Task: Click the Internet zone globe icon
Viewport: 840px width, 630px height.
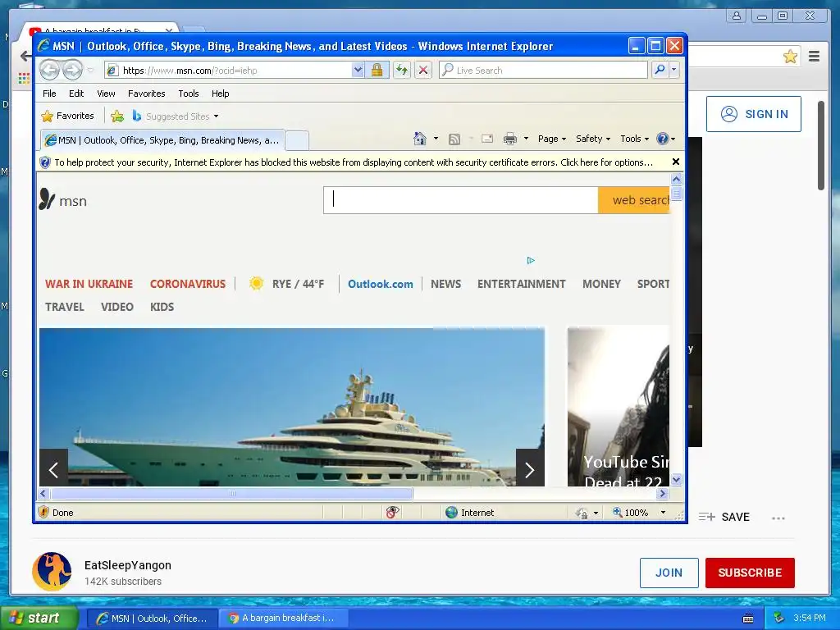Action: [x=452, y=513]
